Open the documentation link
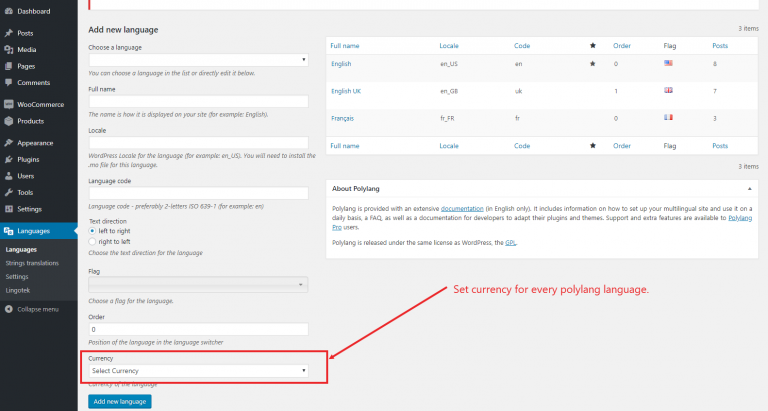This screenshot has width=768, height=411. pos(462,209)
